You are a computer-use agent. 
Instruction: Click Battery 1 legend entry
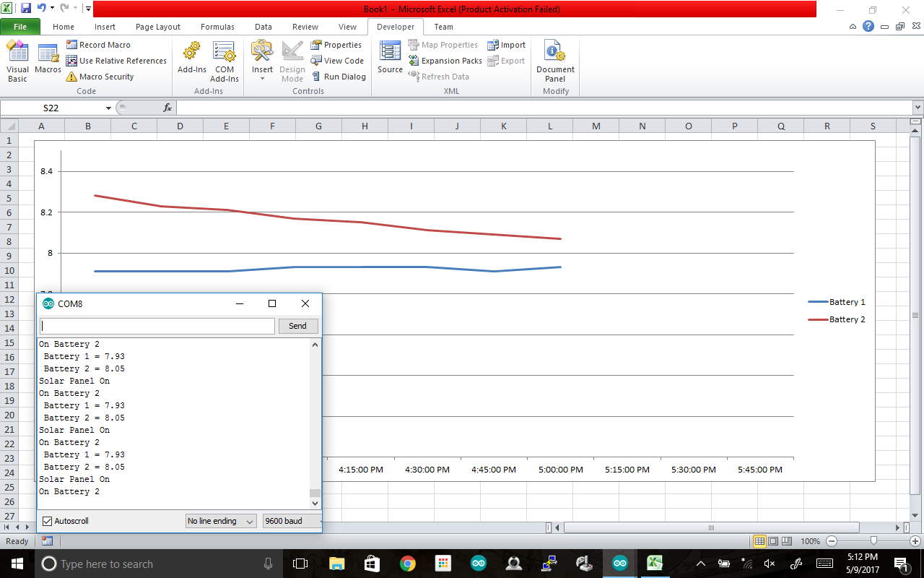(x=837, y=302)
